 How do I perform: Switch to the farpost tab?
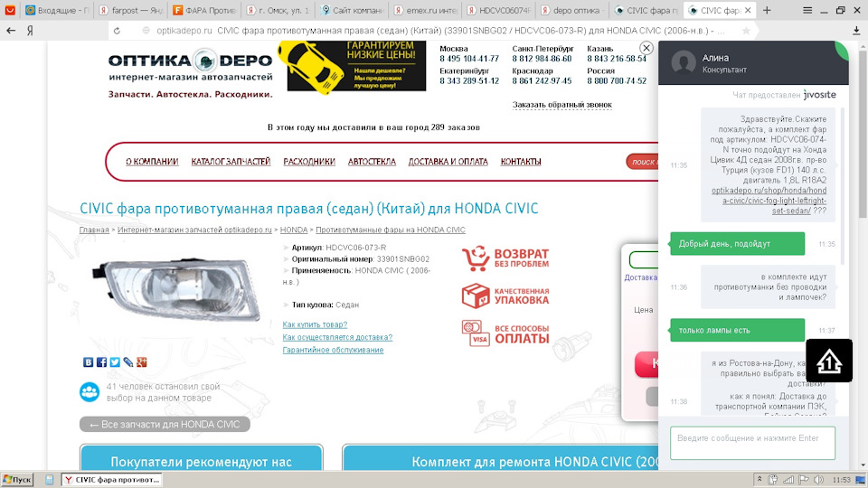click(130, 10)
